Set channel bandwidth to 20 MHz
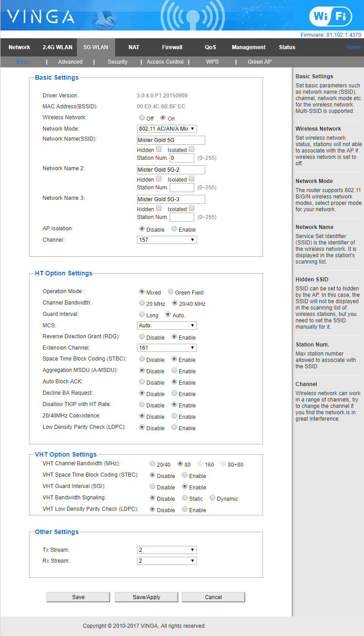 pyautogui.click(x=142, y=303)
